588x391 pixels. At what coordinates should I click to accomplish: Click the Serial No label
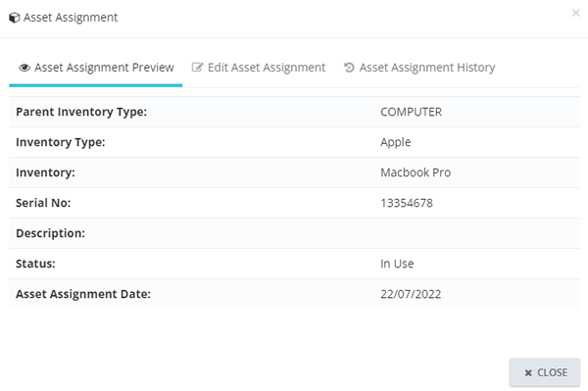pos(43,203)
